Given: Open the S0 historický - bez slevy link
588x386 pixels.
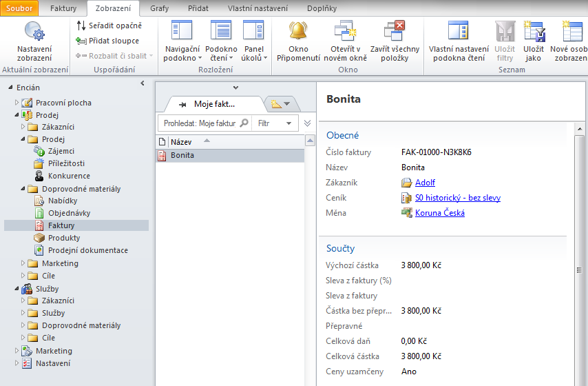Looking at the screenshot, I should 457,198.
